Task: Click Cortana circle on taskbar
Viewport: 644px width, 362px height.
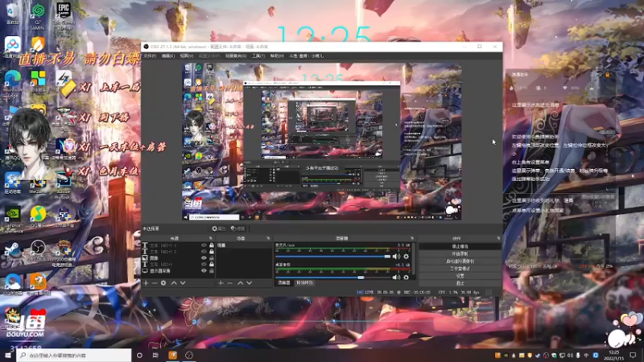Action: [139, 356]
